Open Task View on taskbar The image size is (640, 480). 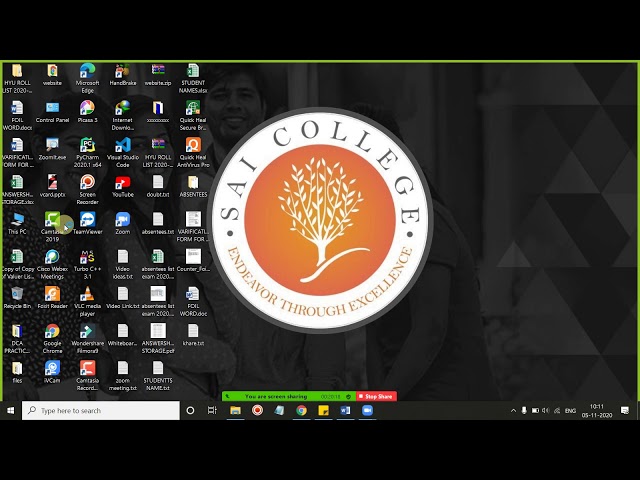(212, 410)
